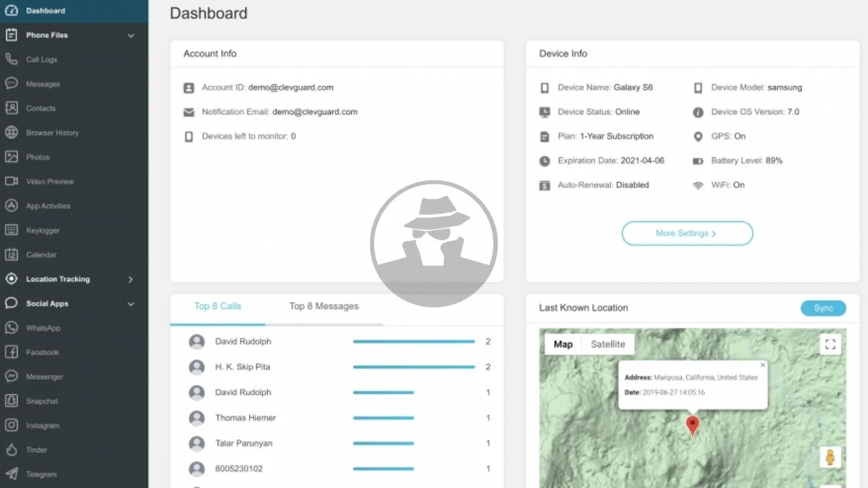The width and height of the screenshot is (868, 488).
Task: Click Thomas Hiemer's call count bar
Action: (383, 418)
